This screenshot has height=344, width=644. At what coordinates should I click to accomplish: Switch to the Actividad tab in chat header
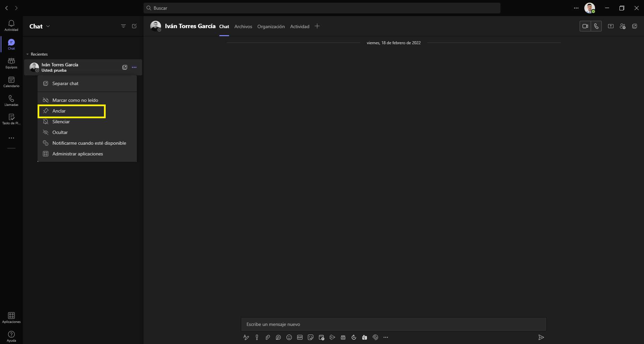[x=300, y=26]
